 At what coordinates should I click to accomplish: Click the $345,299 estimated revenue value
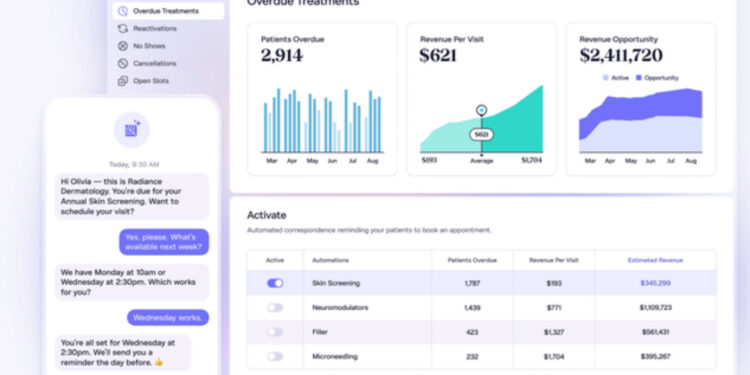pos(655,283)
